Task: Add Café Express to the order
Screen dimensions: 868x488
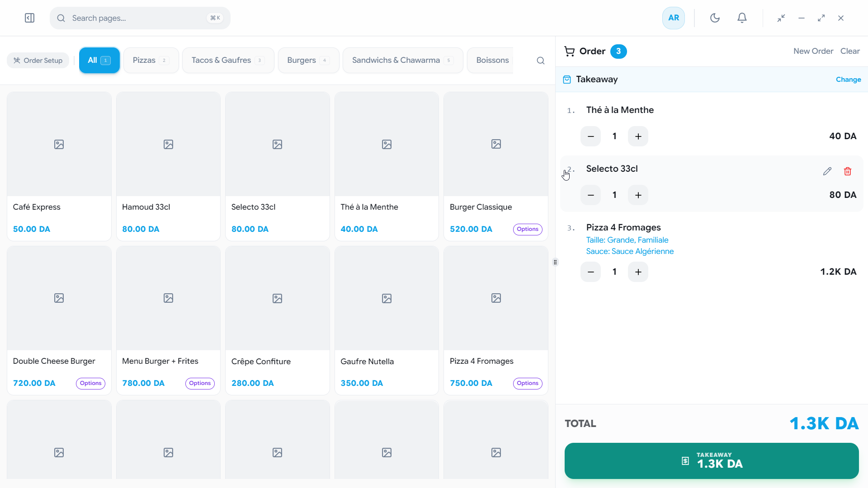Action: click(x=59, y=166)
